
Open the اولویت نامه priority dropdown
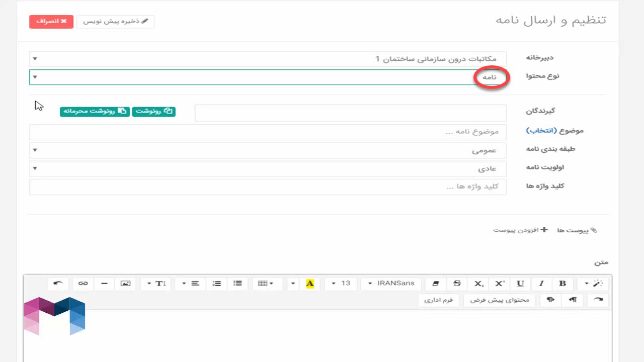click(x=268, y=168)
